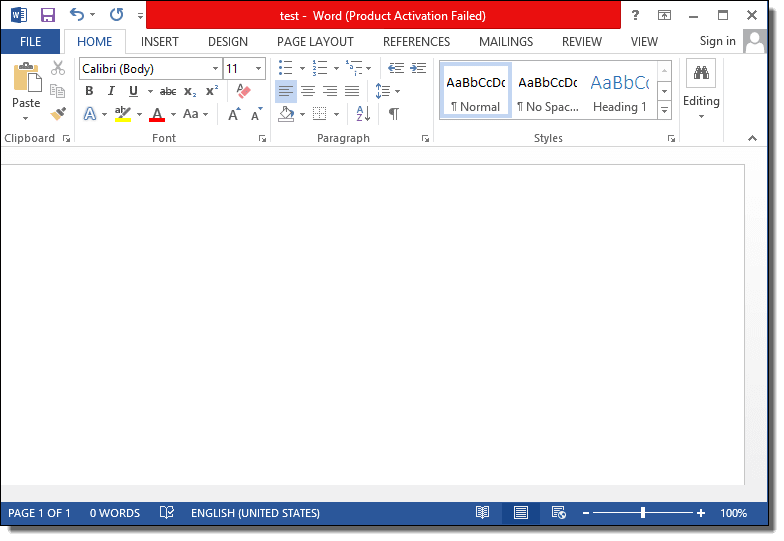
Task: Click the 0 WORDS count in status bar
Action: click(x=114, y=513)
